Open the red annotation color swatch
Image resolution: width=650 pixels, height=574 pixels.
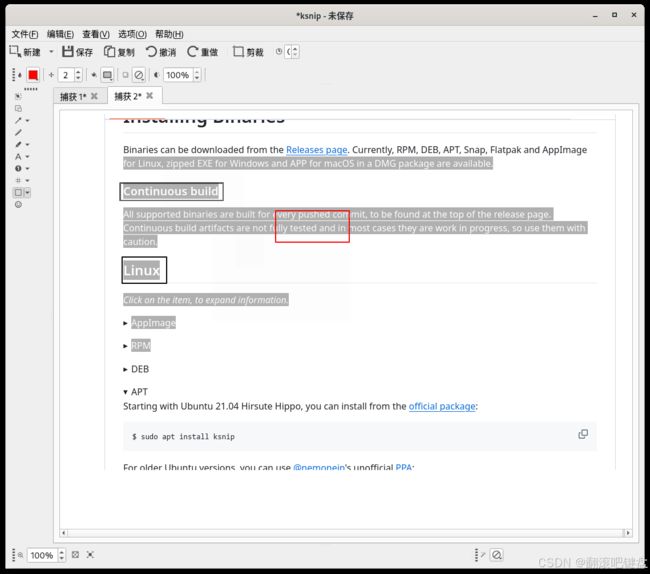[x=33, y=75]
